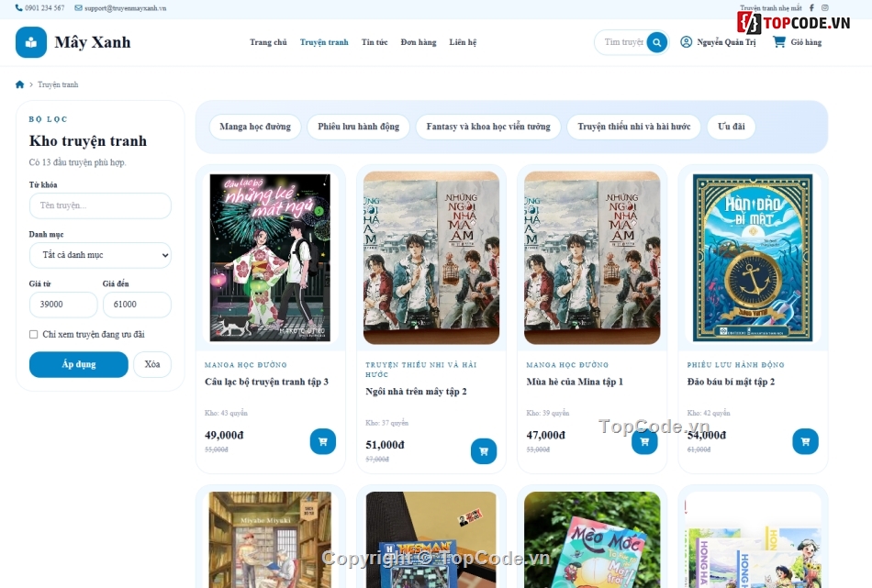The height and width of the screenshot is (588, 872).
Task: Open the Miyabe Miyuki book cover
Action: pyautogui.click(x=270, y=539)
